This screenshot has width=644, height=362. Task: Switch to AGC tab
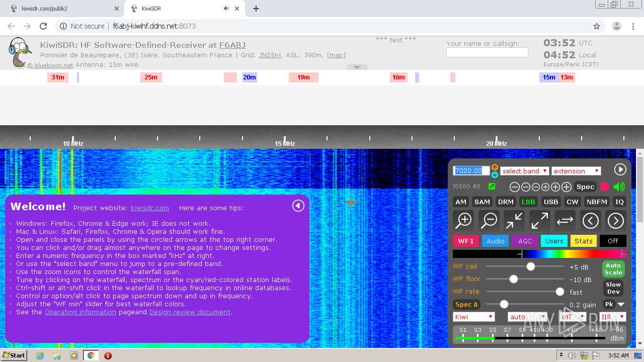click(525, 241)
